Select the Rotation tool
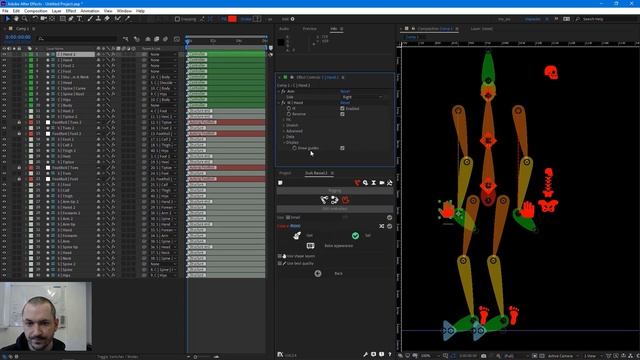The image size is (640, 360). pyautogui.click(x=35, y=19)
